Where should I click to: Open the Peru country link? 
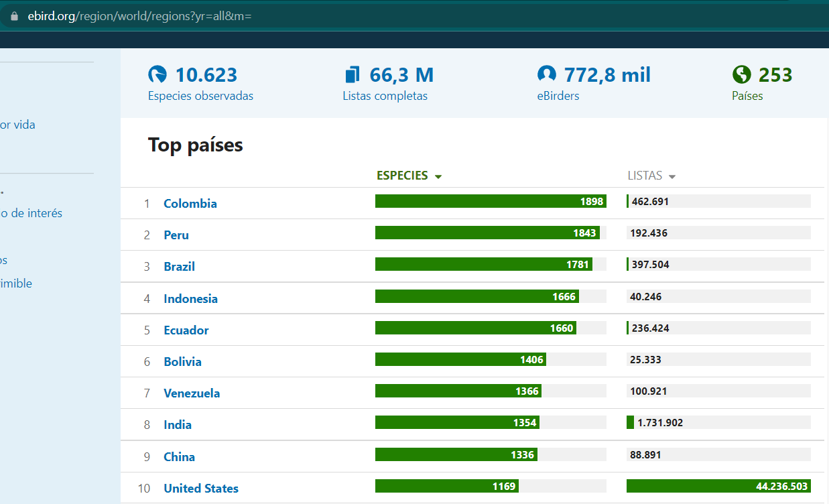pos(176,235)
